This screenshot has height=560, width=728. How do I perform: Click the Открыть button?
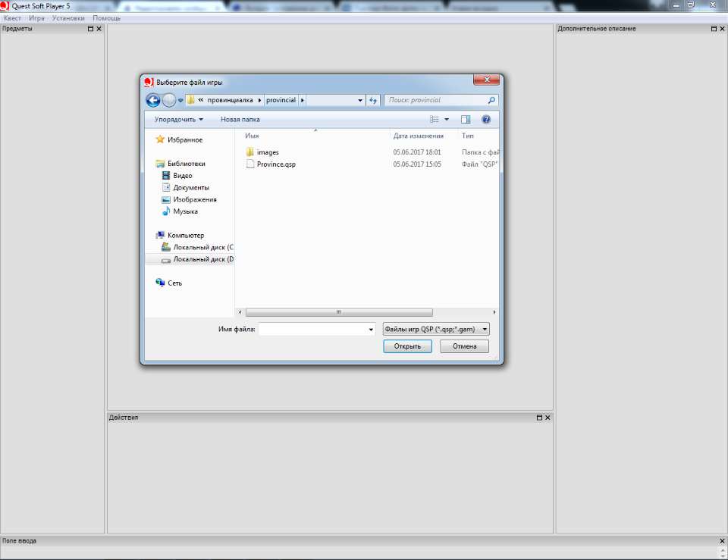pyautogui.click(x=407, y=346)
